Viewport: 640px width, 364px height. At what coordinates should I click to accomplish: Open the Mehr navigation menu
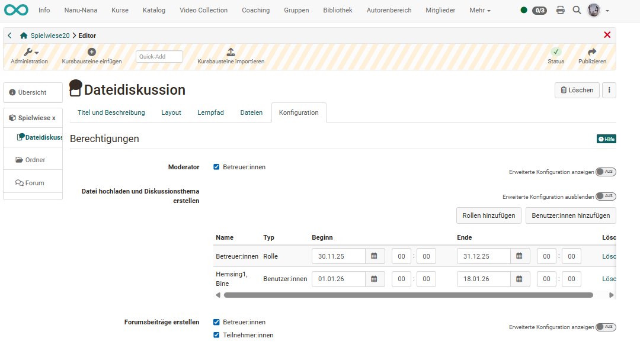tap(479, 10)
